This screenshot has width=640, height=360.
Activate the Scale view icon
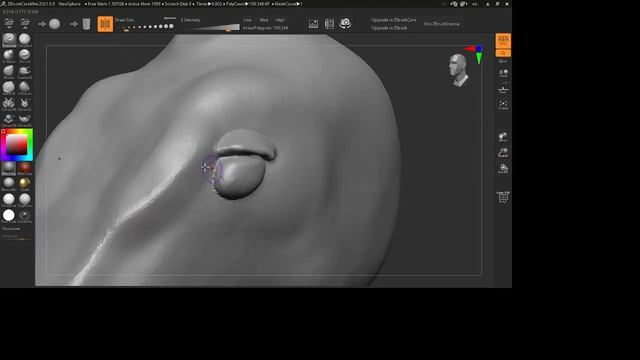(503, 153)
